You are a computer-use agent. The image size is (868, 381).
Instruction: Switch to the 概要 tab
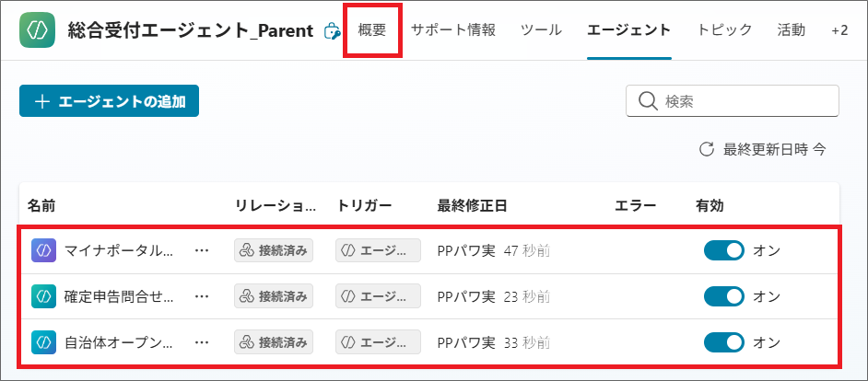pos(372,29)
